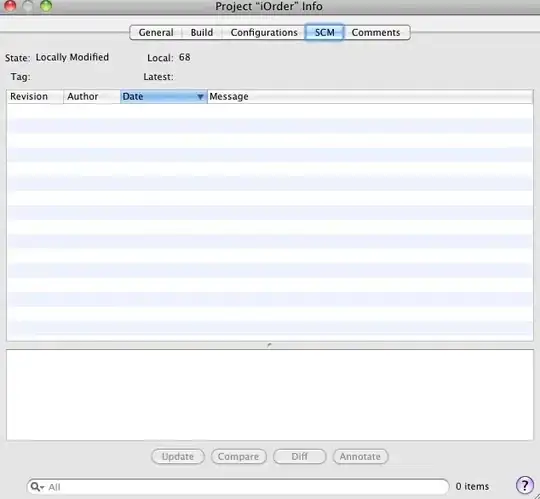
Task: Click the split view divider handle
Action: tap(269, 345)
